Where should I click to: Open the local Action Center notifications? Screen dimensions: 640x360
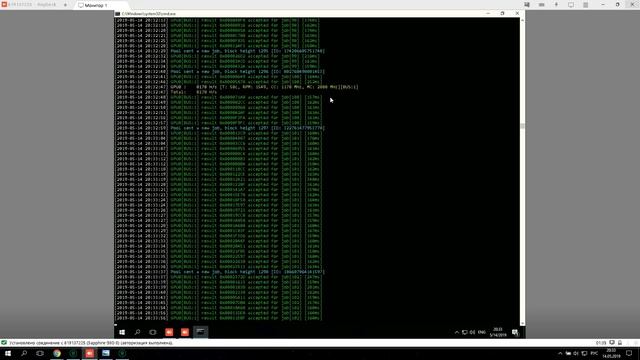[629, 353]
